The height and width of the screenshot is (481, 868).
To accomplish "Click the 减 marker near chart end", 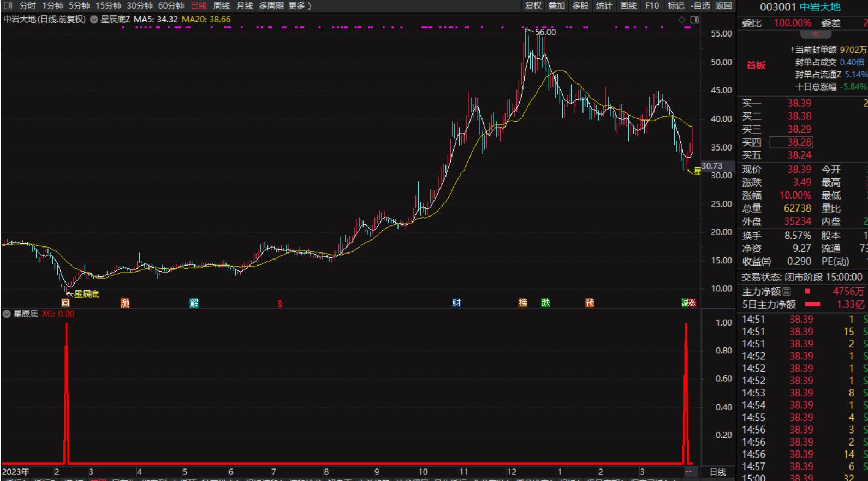I will [685, 303].
